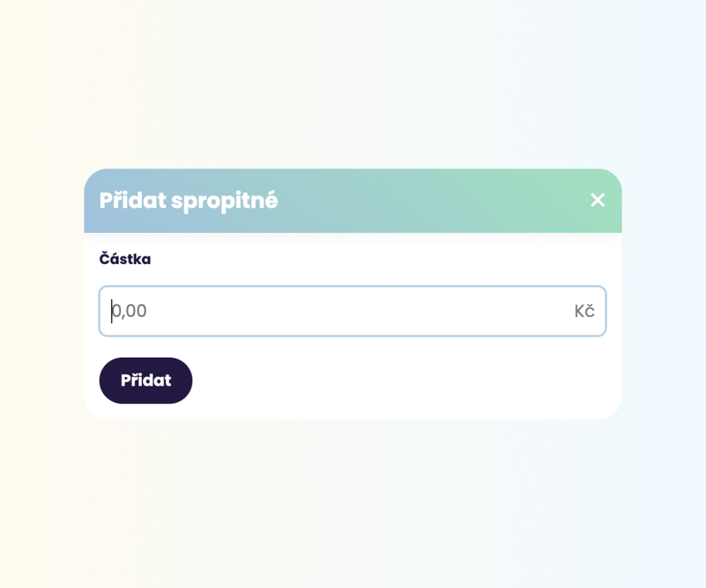Image resolution: width=706 pixels, height=588 pixels.
Task: Click the gradient header bar of the dialog
Action: (x=424, y=200)
